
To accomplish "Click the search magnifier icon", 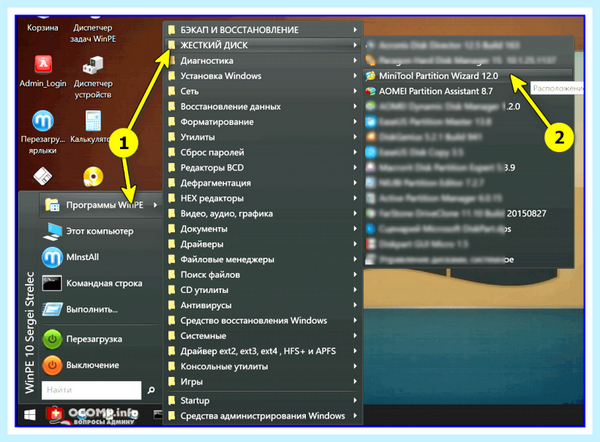I will pyautogui.click(x=151, y=390).
